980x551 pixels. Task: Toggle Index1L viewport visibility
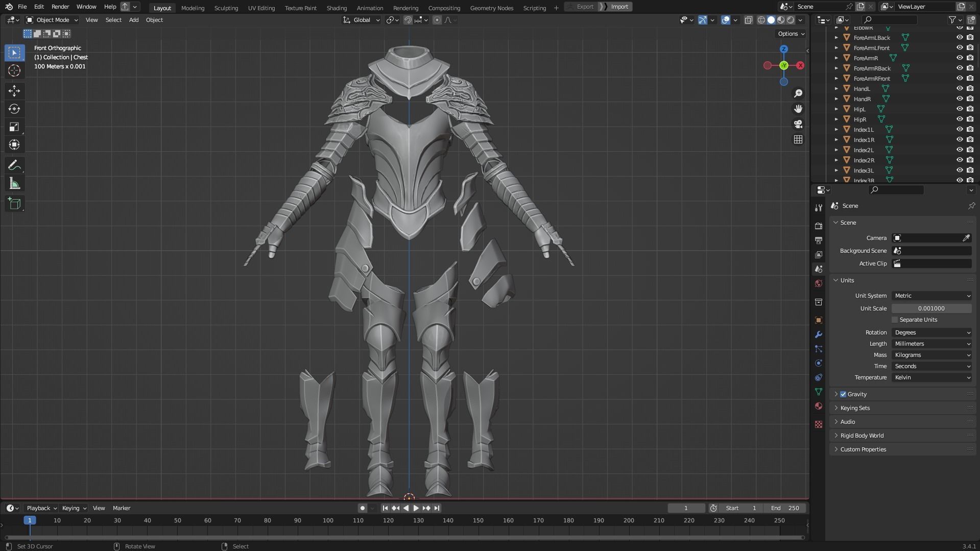click(960, 129)
